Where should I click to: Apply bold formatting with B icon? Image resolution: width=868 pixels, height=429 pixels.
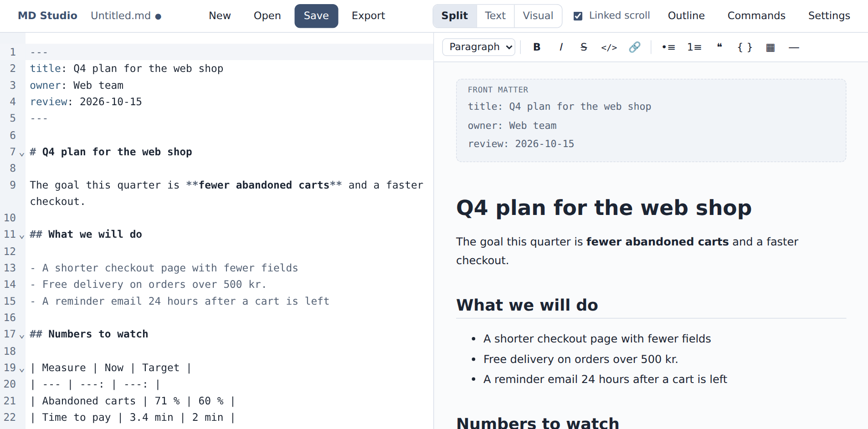tap(537, 47)
